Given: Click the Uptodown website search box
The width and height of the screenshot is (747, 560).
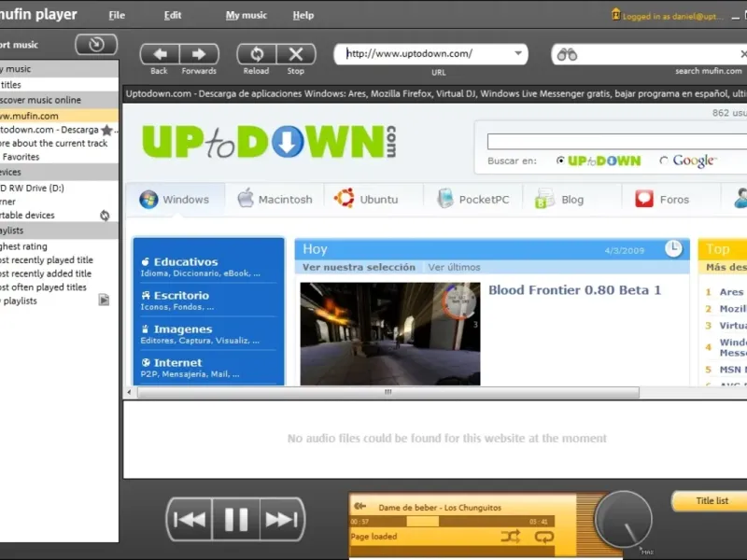Looking at the screenshot, I should pyautogui.click(x=617, y=142).
